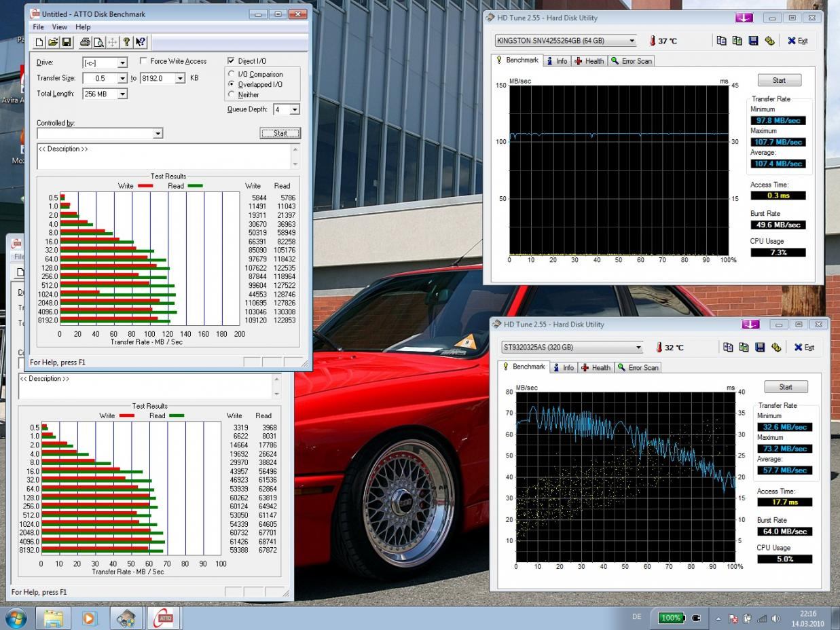Copy screenshot icon in ST9320325AS HD Tune window
Screen dimensions: 840x630
pyautogui.click(x=744, y=348)
